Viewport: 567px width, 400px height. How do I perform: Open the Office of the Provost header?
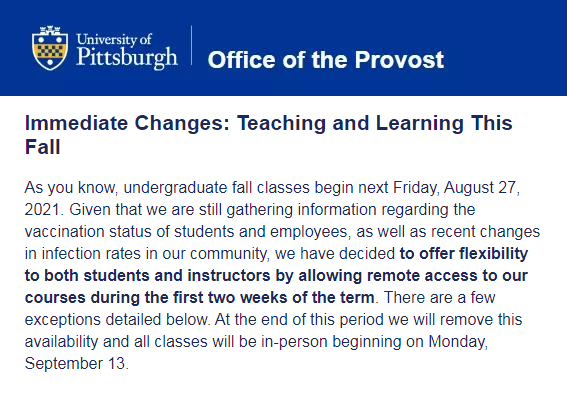326,60
